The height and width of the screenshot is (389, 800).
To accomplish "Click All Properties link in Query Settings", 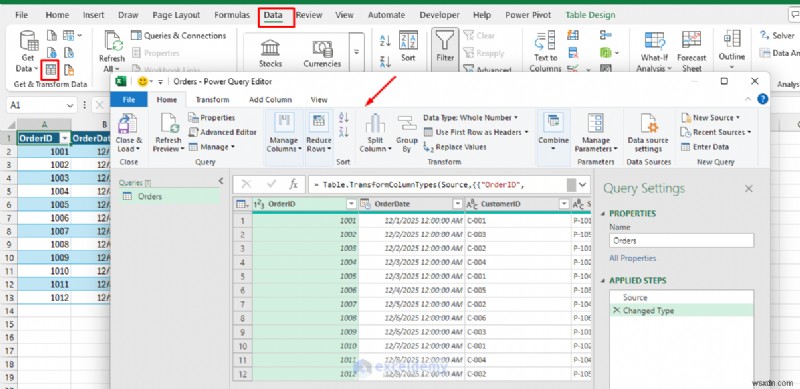I will click(x=633, y=258).
